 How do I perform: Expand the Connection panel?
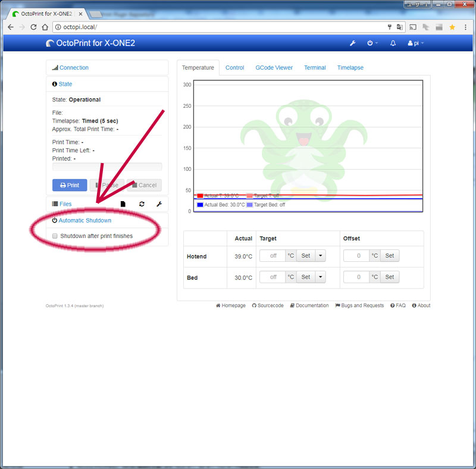click(x=74, y=67)
